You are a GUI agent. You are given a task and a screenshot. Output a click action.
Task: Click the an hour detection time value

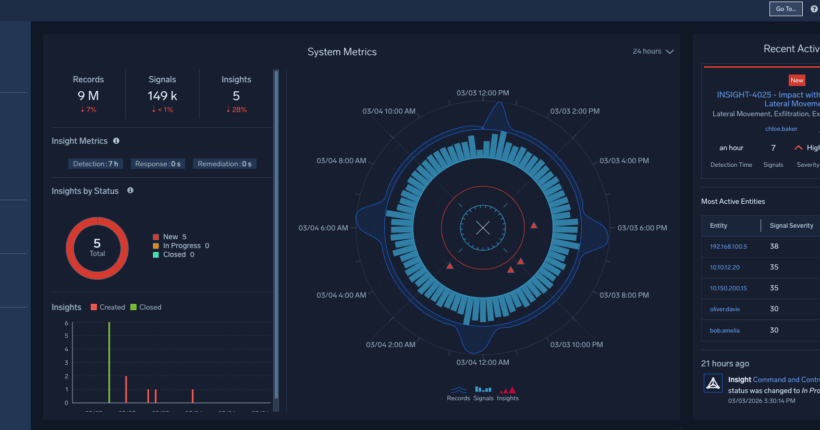[731, 148]
